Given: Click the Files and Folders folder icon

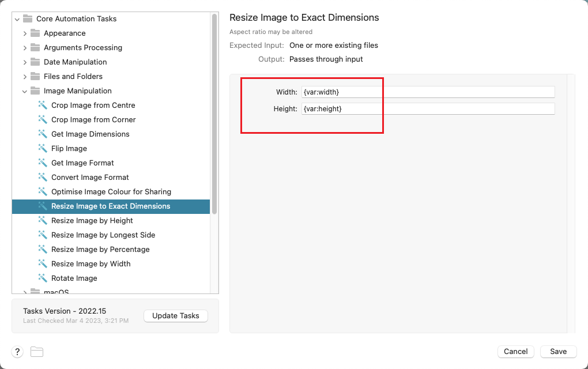Looking at the screenshot, I should [35, 76].
